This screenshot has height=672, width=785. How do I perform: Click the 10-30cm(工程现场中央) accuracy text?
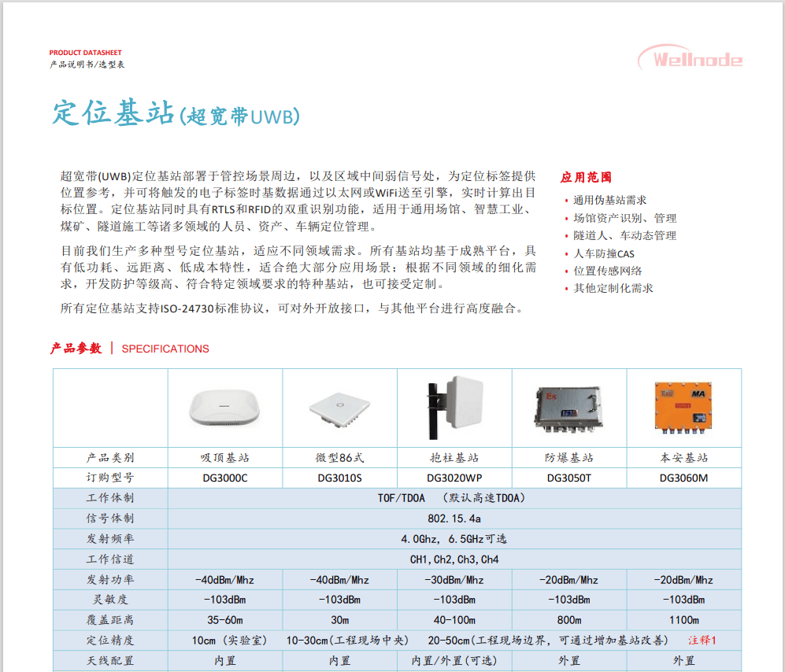347,640
